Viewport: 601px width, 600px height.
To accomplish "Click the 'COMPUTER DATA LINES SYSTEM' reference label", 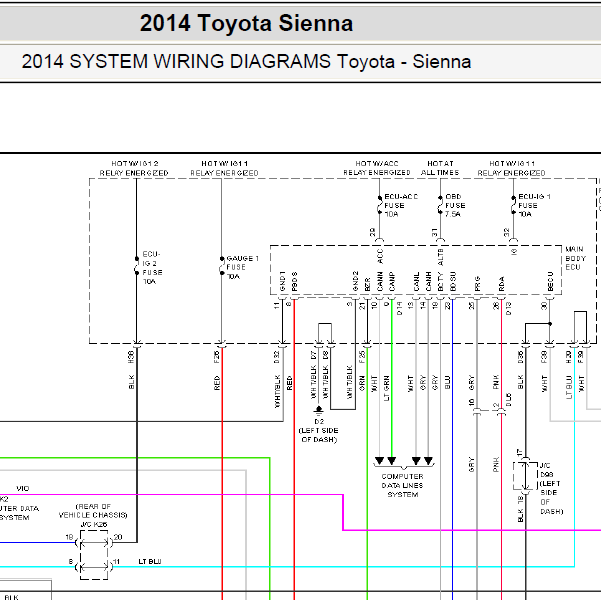I will (x=402, y=485).
